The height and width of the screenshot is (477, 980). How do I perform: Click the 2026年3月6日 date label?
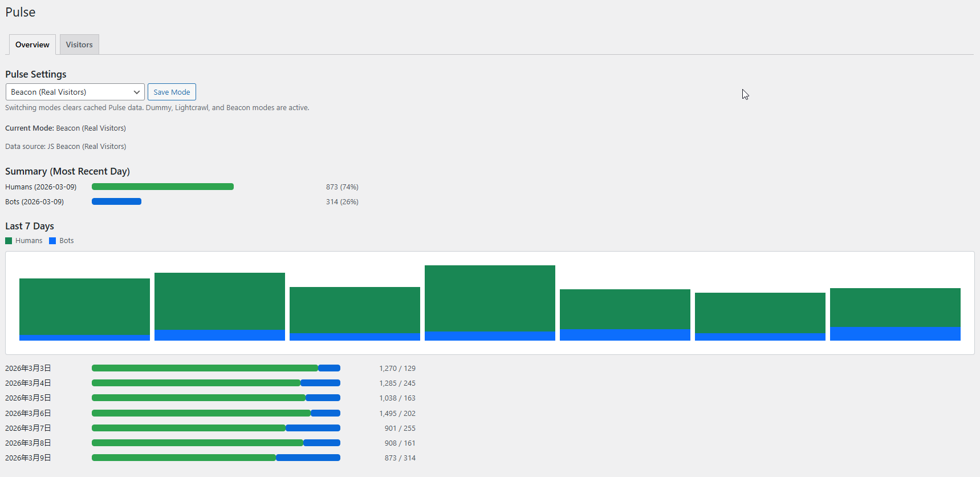click(28, 413)
